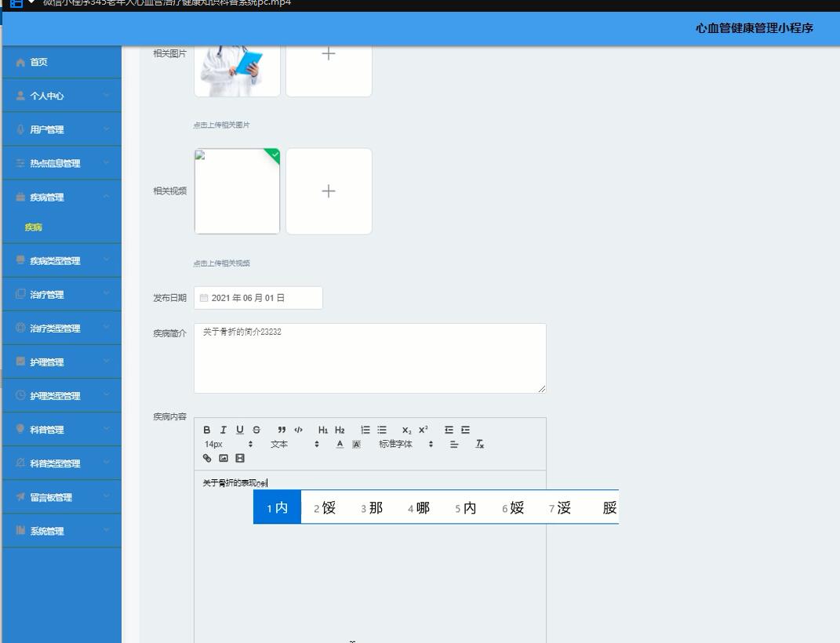The width and height of the screenshot is (840, 643).
Task: Open the 科普管理 sidebar menu
Action: (62, 430)
